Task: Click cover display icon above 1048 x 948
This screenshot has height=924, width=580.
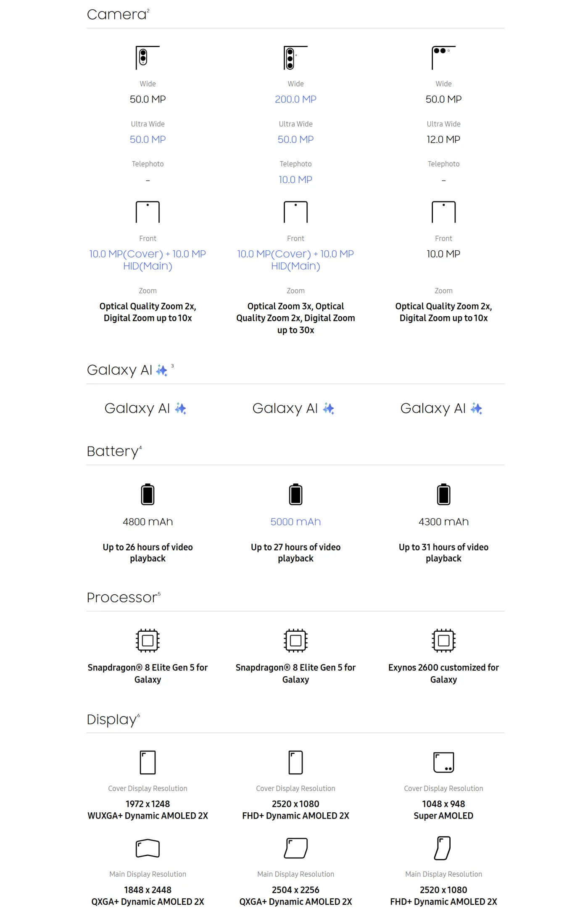Action: tap(443, 762)
